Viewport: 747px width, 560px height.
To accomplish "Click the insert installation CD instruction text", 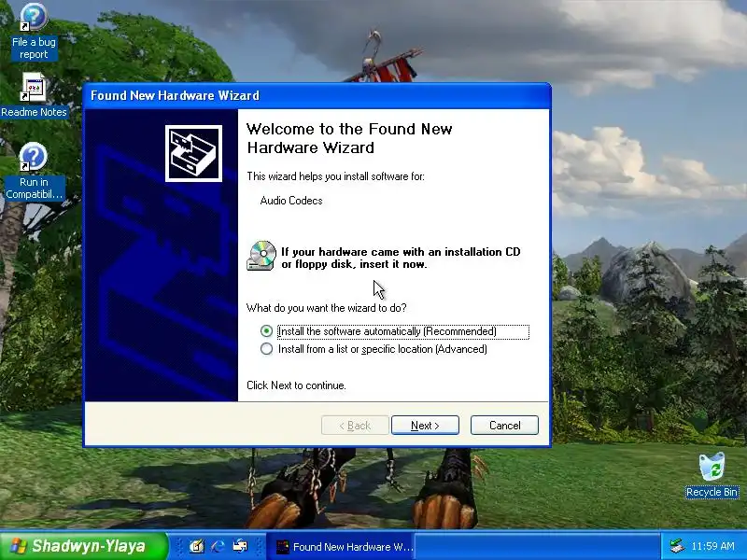I will (401, 258).
